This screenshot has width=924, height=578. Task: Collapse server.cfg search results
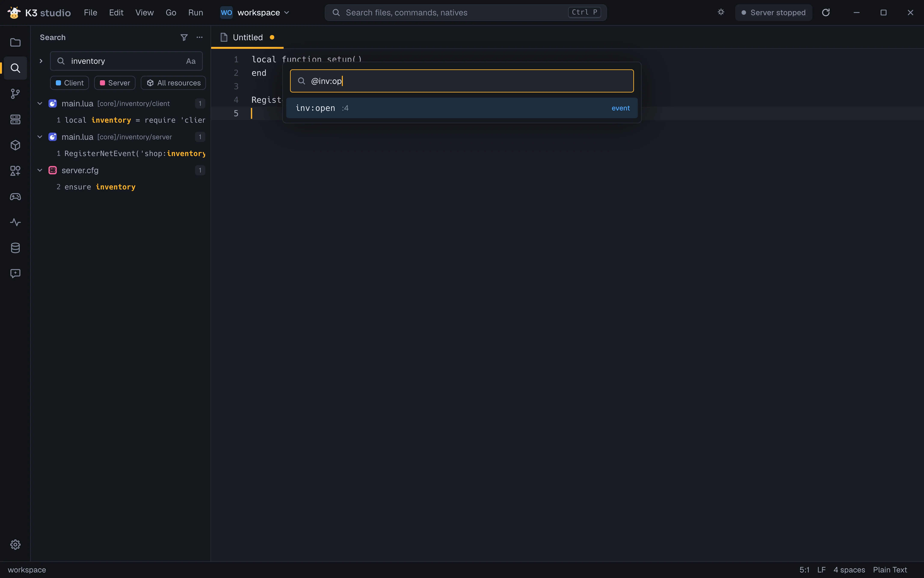(x=40, y=170)
